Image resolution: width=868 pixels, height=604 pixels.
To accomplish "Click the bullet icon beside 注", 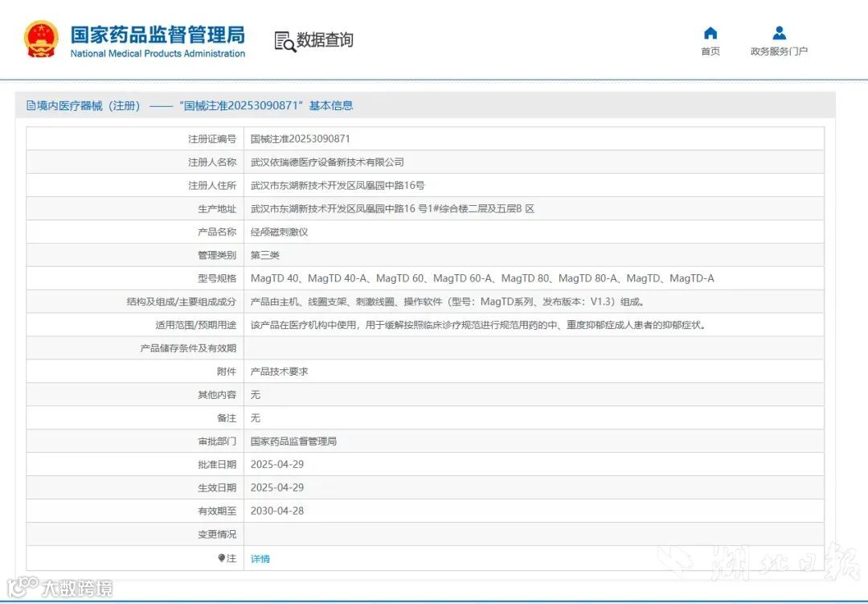I will coord(222,558).
